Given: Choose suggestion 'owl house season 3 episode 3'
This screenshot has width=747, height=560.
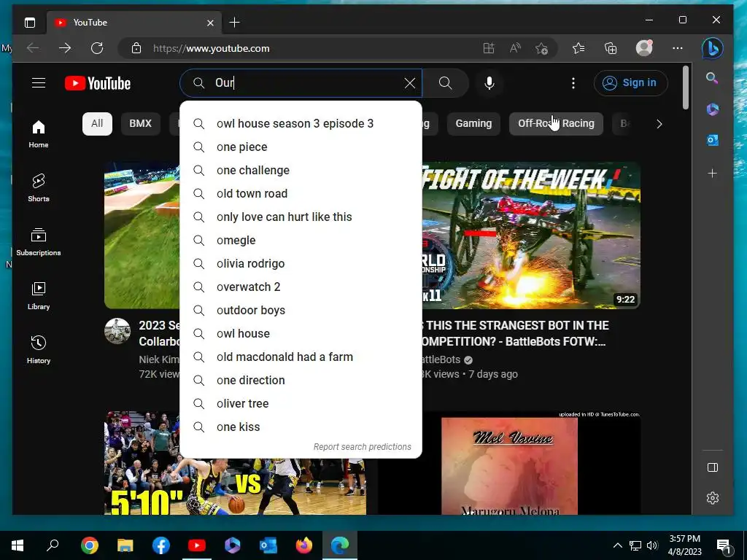Looking at the screenshot, I should pyautogui.click(x=301, y=124).
